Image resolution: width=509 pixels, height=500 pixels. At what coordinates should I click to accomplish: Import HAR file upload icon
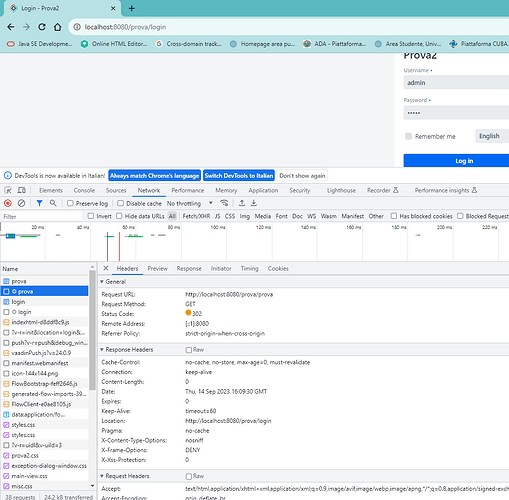pos(242,203)
